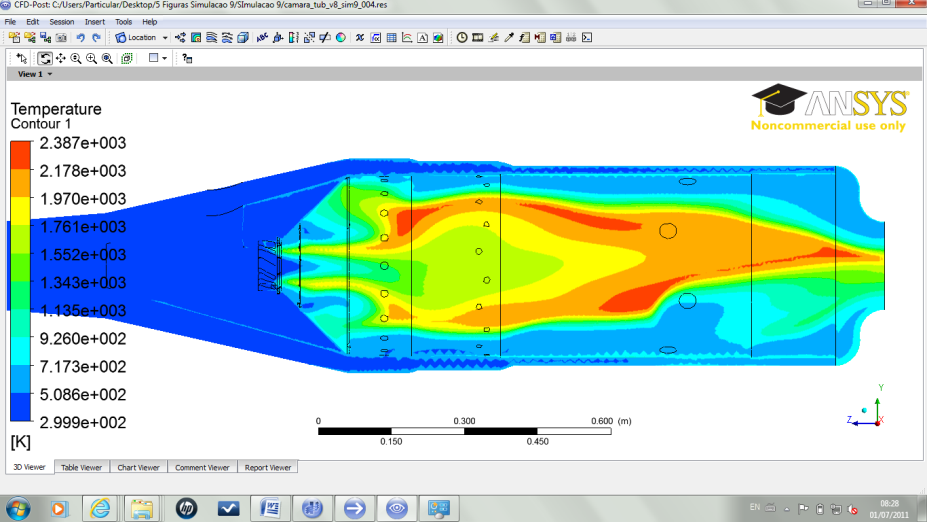Click the Load Results icon
Viewport: 927px width, 522px height.
15,38
